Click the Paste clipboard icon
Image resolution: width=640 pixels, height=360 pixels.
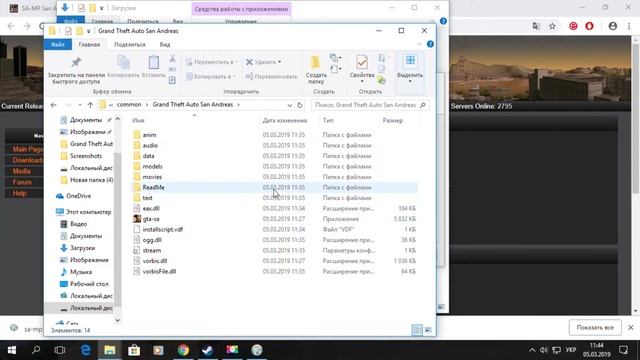point(154,62)
